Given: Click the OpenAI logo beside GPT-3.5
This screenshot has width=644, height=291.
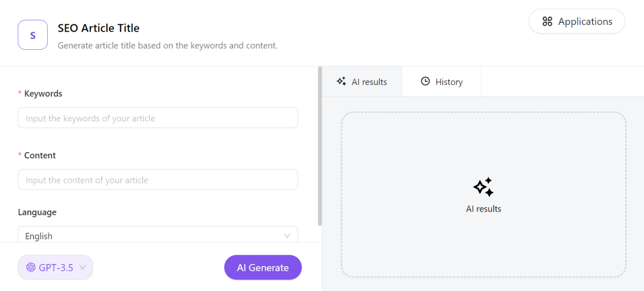Looking at the screenshot, I should point(31,268).
